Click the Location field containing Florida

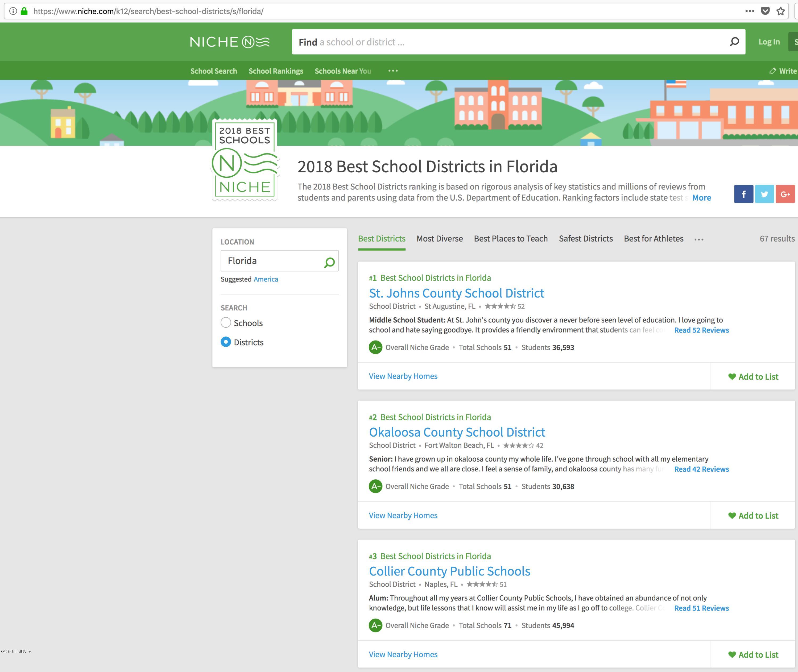point(279,261)
